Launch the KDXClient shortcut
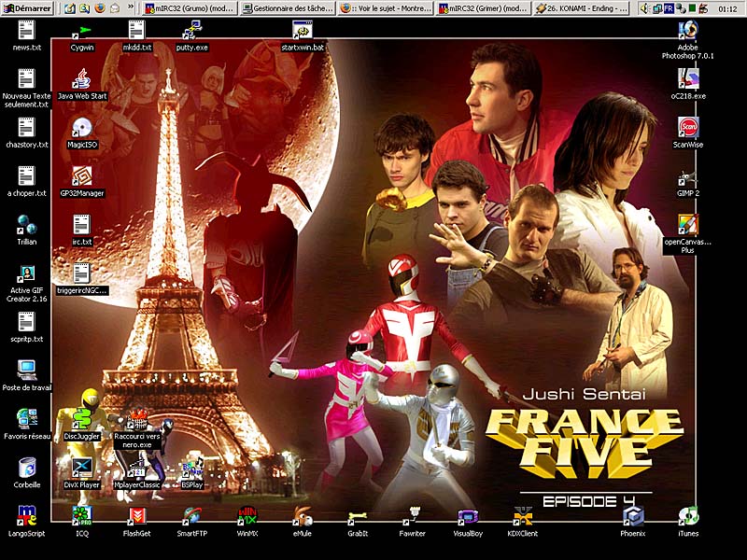This screenshot has width=747, height=560. click(x=523, y=522)
